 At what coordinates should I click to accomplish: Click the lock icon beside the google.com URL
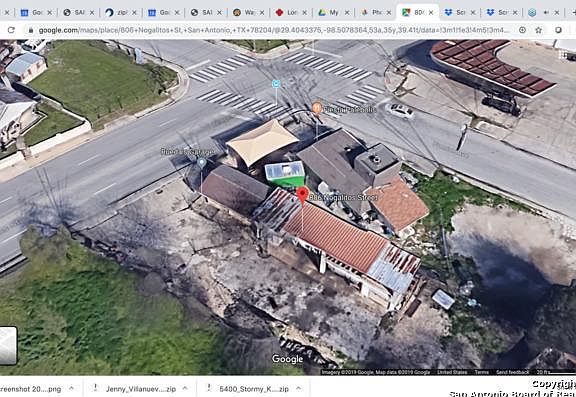tap(31, 30)
